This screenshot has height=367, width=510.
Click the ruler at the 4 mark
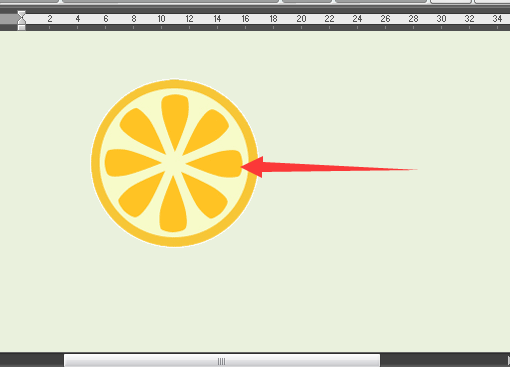pos(78,19)
